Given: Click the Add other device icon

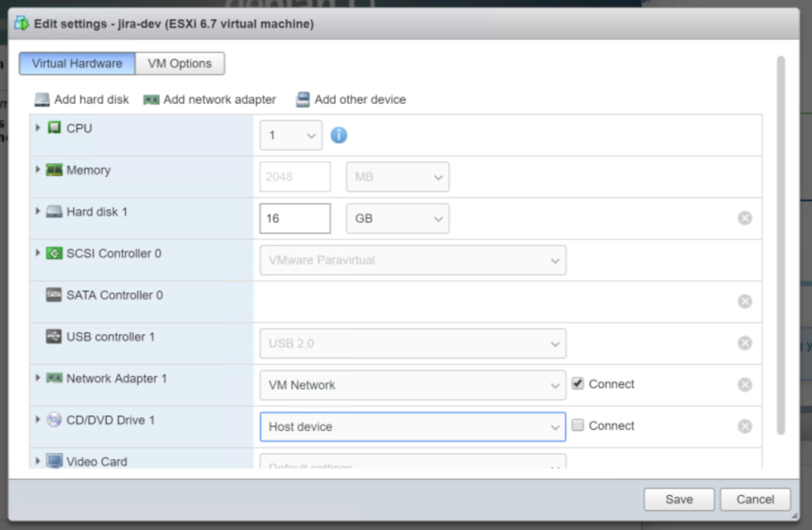Looking at the screenshot, I should 303,99.
